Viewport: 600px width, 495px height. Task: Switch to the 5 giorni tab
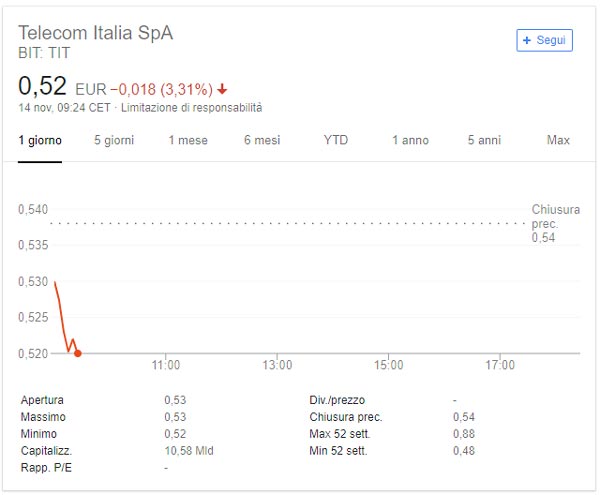click(x=114, y=140)
